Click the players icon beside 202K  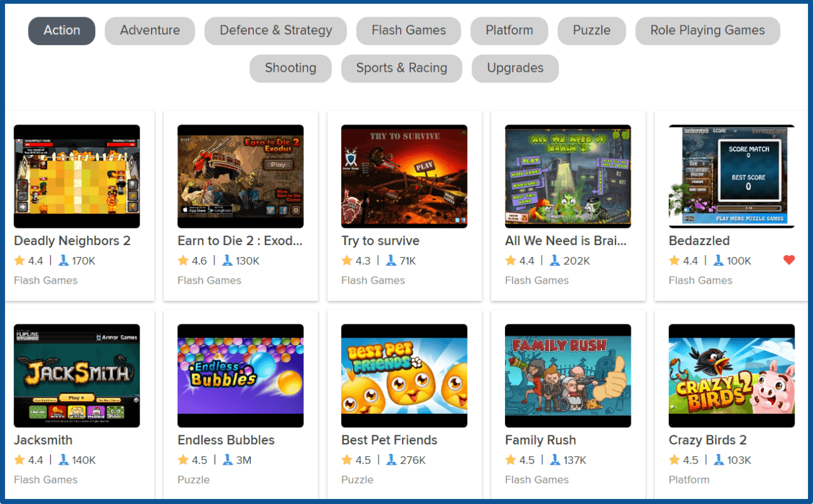click(554, 260)
